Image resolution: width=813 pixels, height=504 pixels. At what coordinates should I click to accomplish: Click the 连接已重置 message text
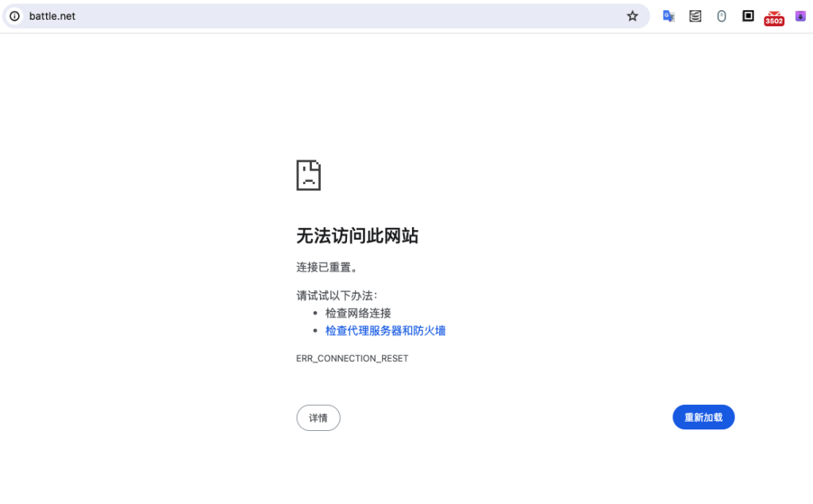(x=327, y=267)
